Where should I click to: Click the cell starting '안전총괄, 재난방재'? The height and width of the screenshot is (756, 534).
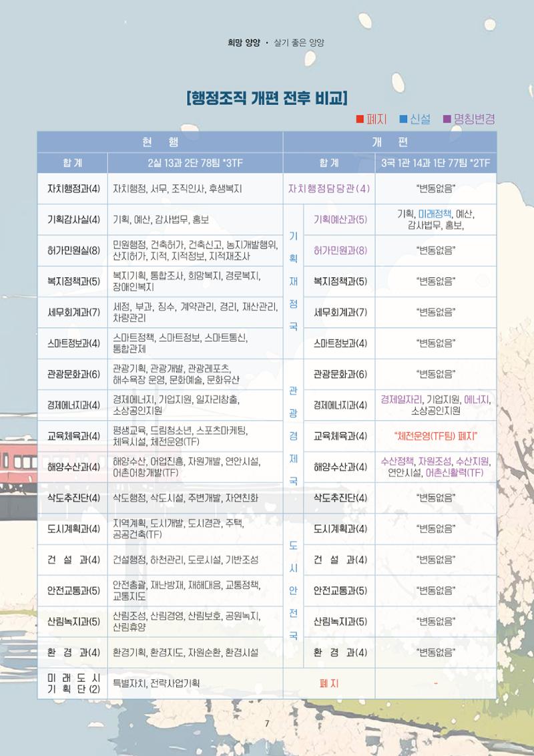[x=195, y=590]
